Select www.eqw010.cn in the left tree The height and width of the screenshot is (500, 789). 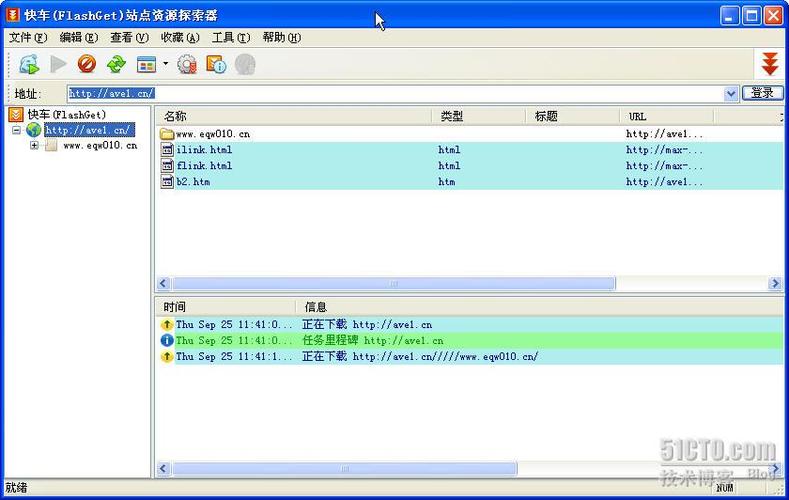[100, 145]
